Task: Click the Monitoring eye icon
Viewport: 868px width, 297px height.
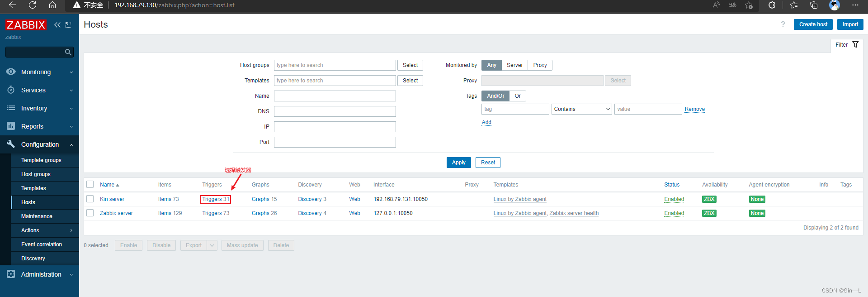Action: [x=11, y=72]
